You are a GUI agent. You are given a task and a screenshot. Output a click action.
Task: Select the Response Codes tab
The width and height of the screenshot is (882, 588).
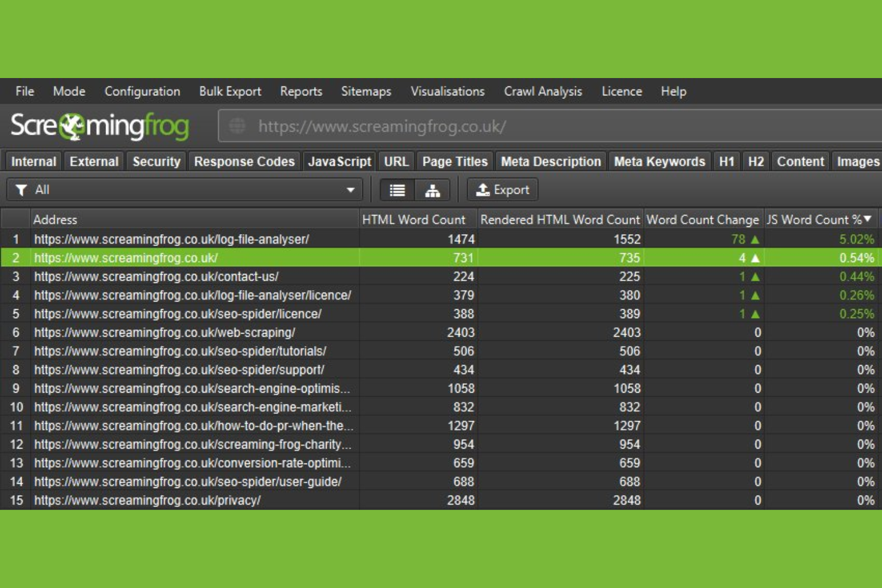coord(244,161)
